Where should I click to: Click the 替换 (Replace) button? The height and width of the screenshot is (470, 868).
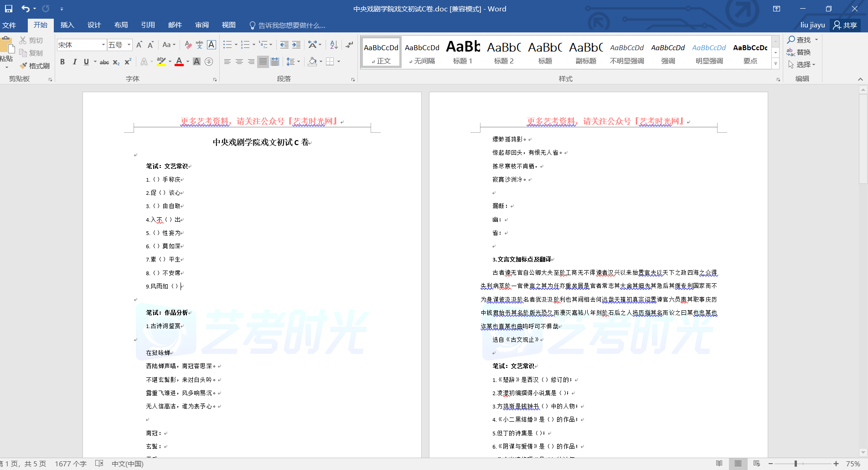tap(799, 52)
